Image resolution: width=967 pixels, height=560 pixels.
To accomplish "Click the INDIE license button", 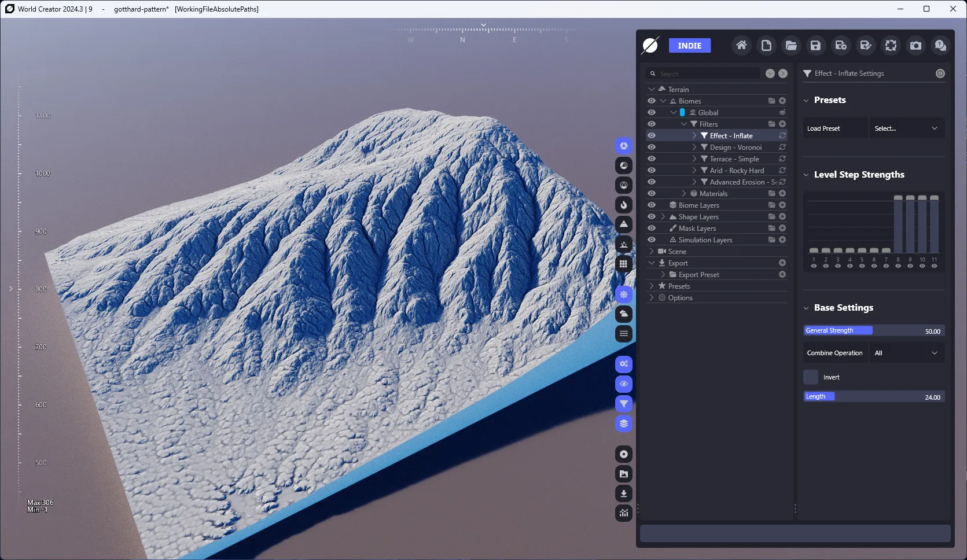I will 690,46.
